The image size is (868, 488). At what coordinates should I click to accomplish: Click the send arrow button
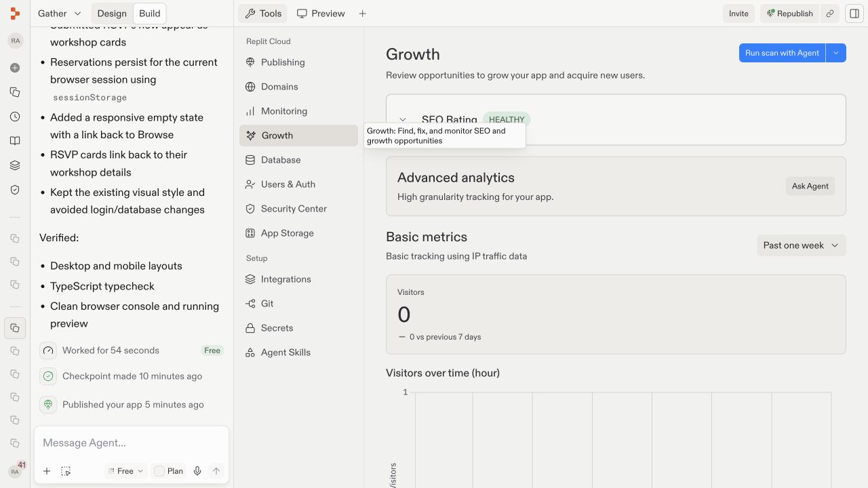click(216, 471)
